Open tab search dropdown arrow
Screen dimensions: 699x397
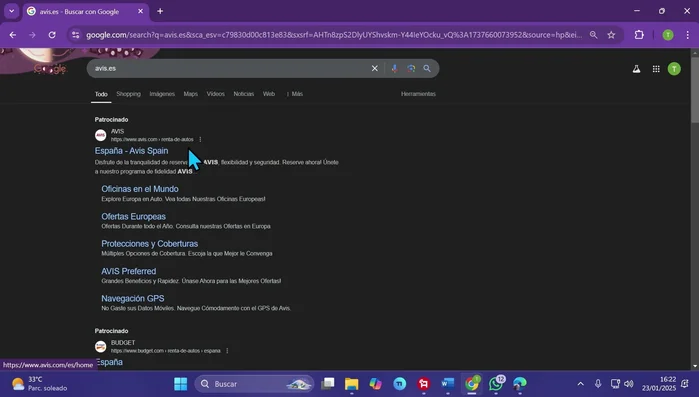(12, 11)
